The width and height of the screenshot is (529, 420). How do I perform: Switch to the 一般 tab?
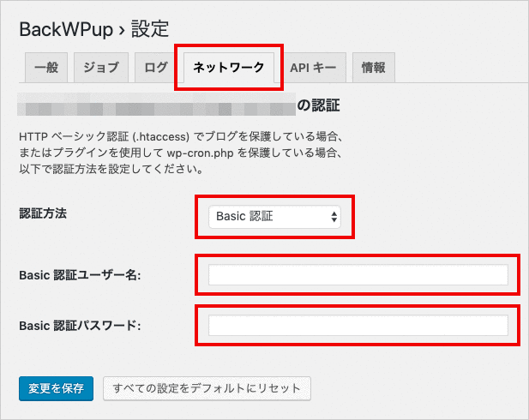[46, 68]
